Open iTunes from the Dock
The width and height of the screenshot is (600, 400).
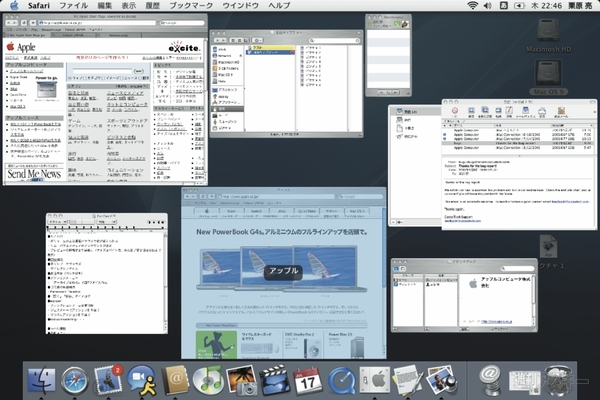(208, 380)
